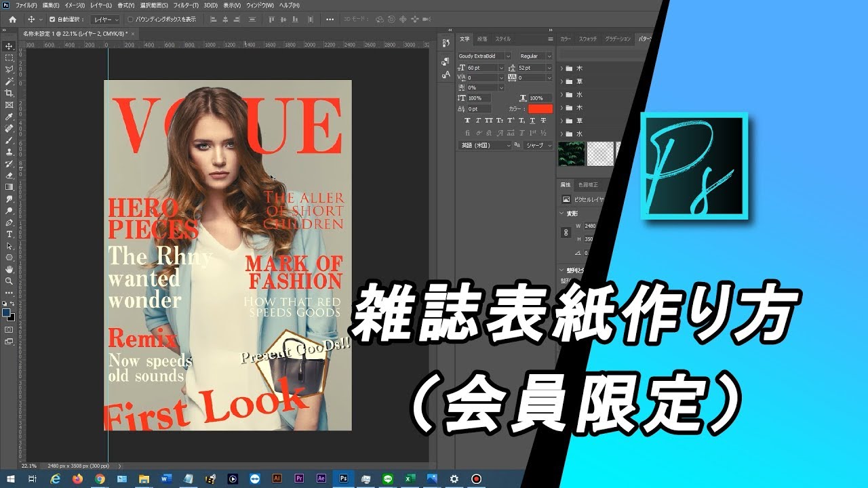Click more align options three-dots button
The height and width of the screenshot is (488, 868).
pos(331,20)
